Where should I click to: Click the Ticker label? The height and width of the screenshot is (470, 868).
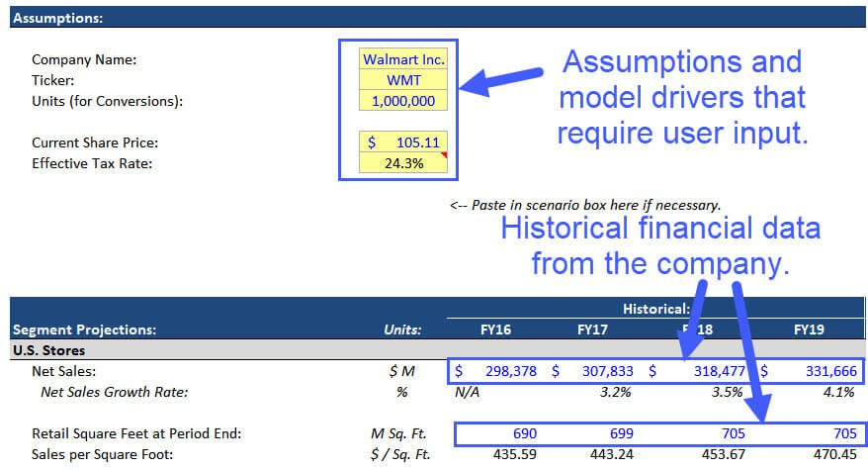(53, 80)
